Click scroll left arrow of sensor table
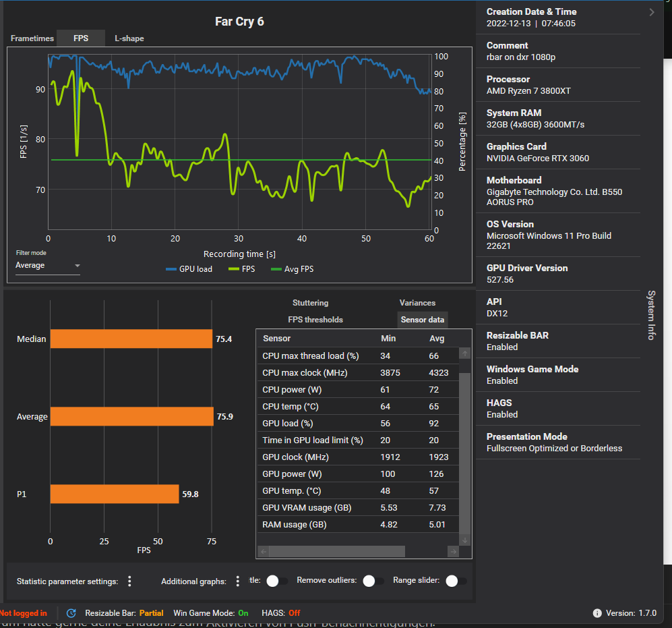 (264, 552)
